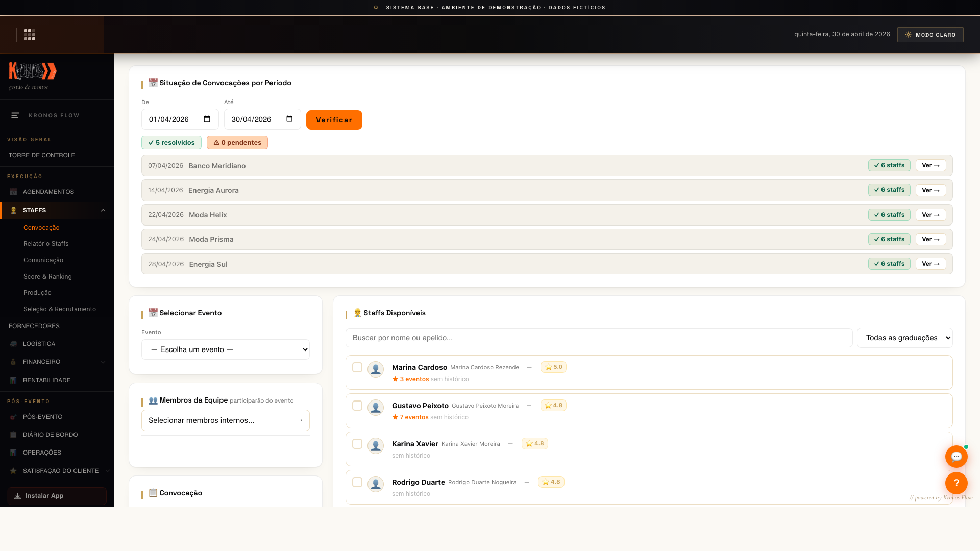Open Comunicação submenu item
The image size is (980, 551).
tap(43, 260)
